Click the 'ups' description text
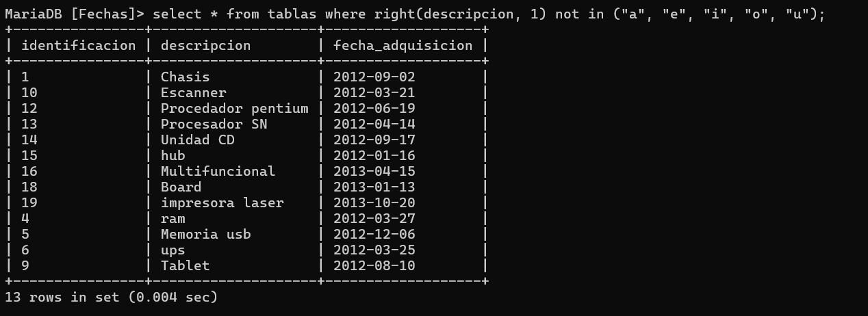The width and height of the screenshot is (868, 316). [x=173, y=250]
